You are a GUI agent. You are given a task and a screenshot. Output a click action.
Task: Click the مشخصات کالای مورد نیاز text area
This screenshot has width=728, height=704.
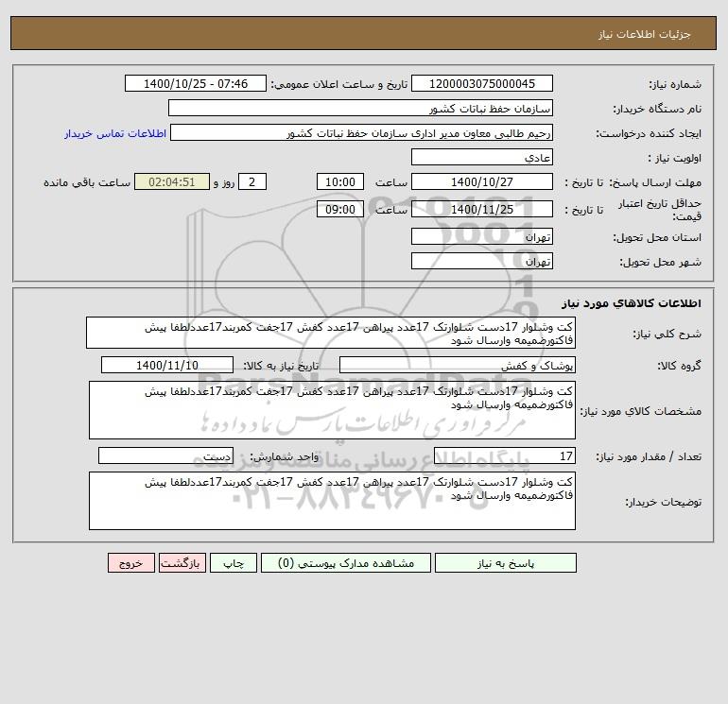(x=332, y=410)
